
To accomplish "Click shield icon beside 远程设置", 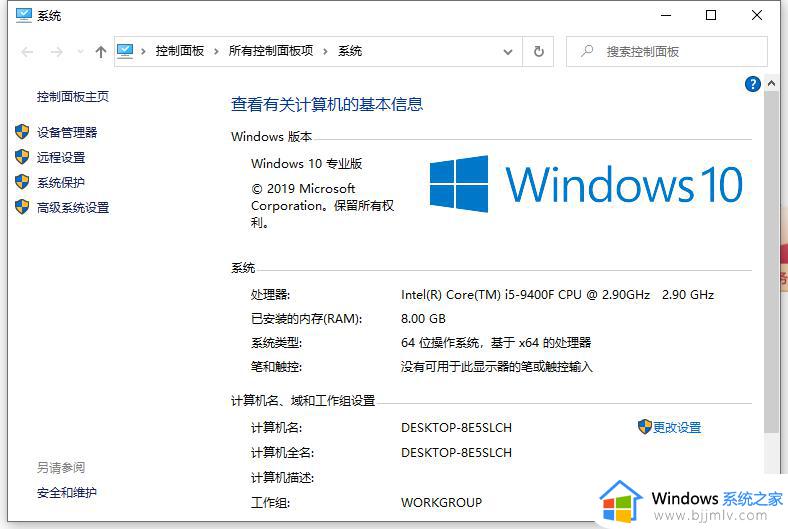I will coord(22,157).
